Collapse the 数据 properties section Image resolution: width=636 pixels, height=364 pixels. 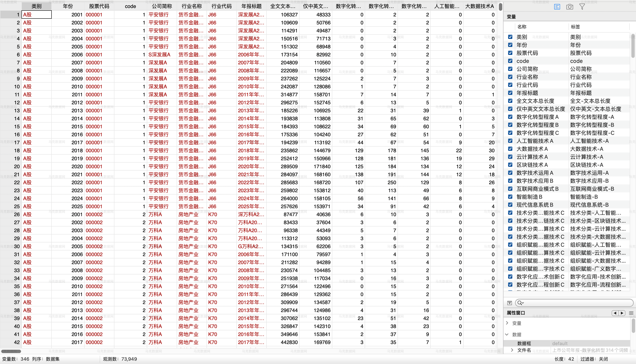point(507,335)
